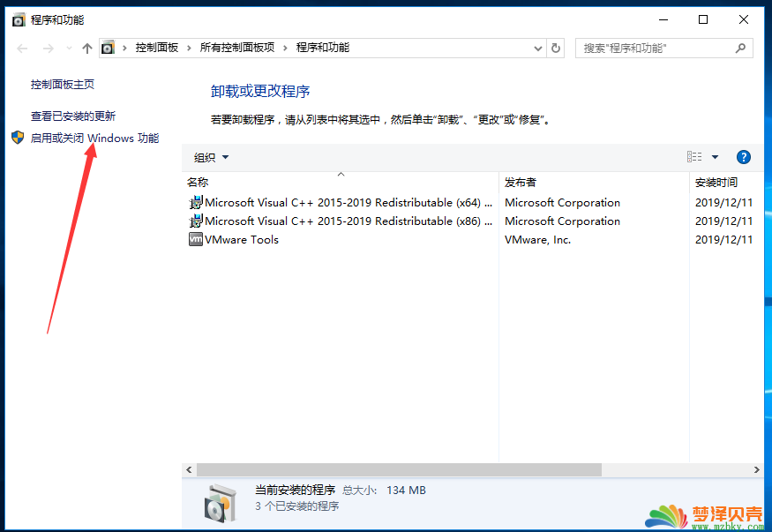
Task: Open 启用或关闭 Windows 功能 link
Action: 94,139
